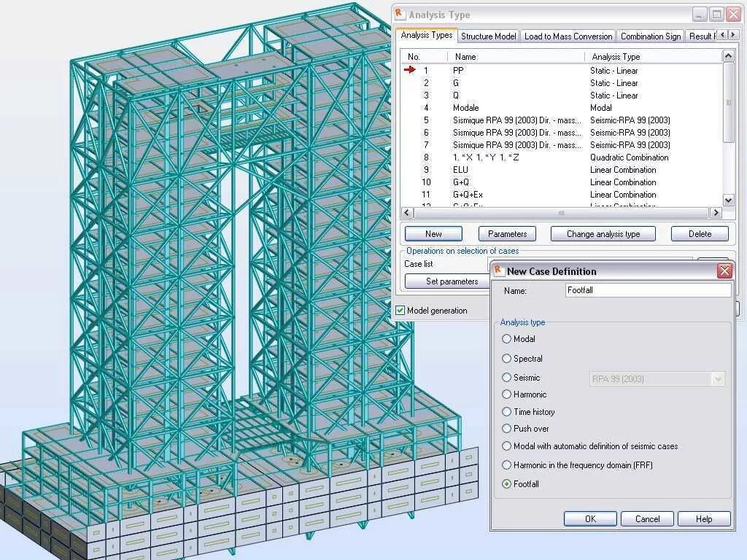Select case 2 G row
The height and width of the screenshot is (560, 747).
point(561,83)
